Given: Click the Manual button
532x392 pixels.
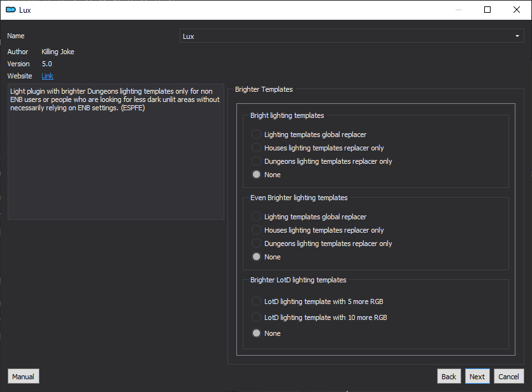Looking at the screenshot, I should point(24,377).
